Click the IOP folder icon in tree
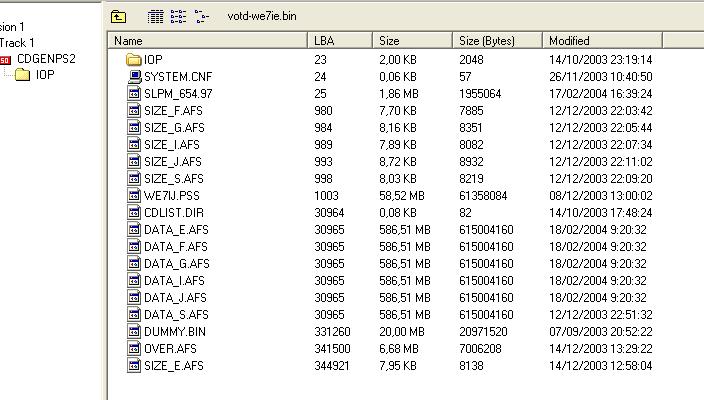 point(22,75)
